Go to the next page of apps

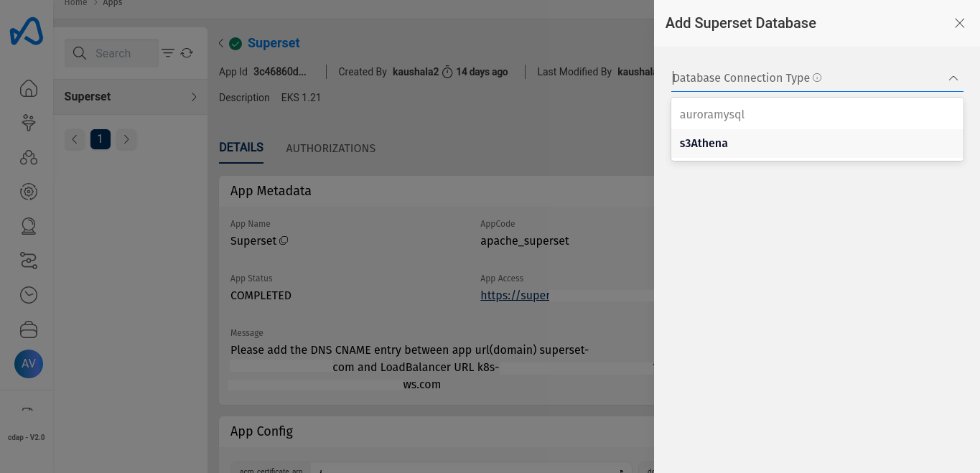pyautogui.click(x=126, y=139)
